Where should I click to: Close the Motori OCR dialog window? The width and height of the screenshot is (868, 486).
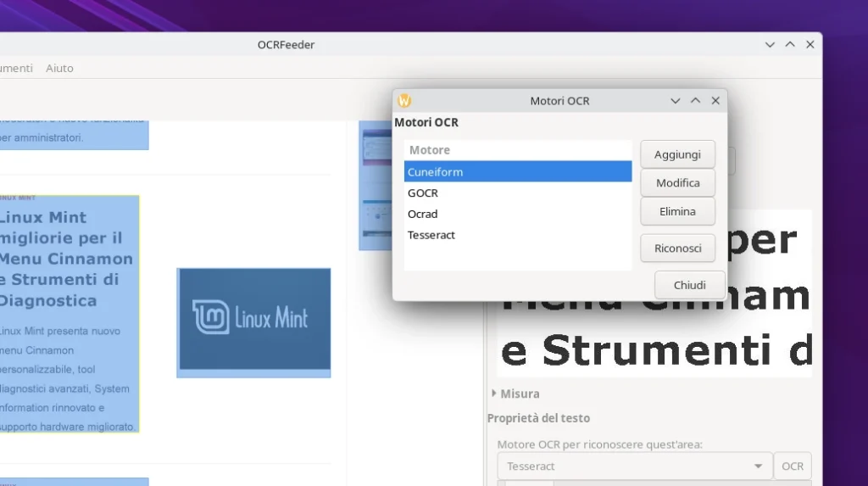click(x=715, y=101)
